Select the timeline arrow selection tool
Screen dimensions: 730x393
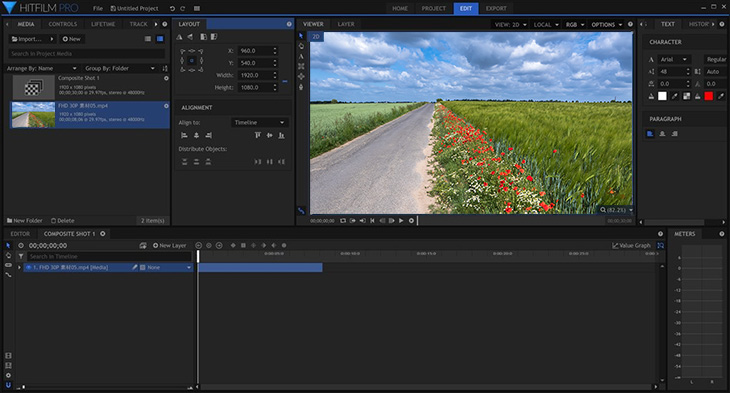(x=8, y=245)
